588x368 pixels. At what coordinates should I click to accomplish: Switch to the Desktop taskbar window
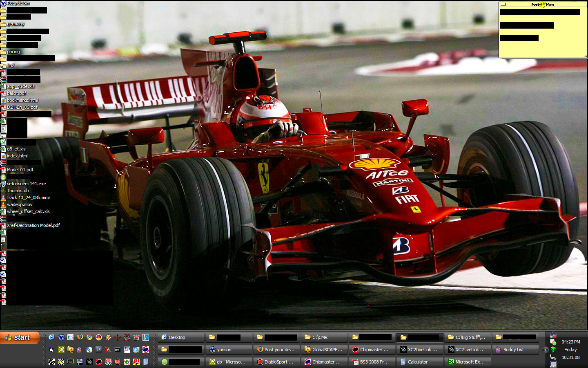pyautogui.click(x=181, y=338)
